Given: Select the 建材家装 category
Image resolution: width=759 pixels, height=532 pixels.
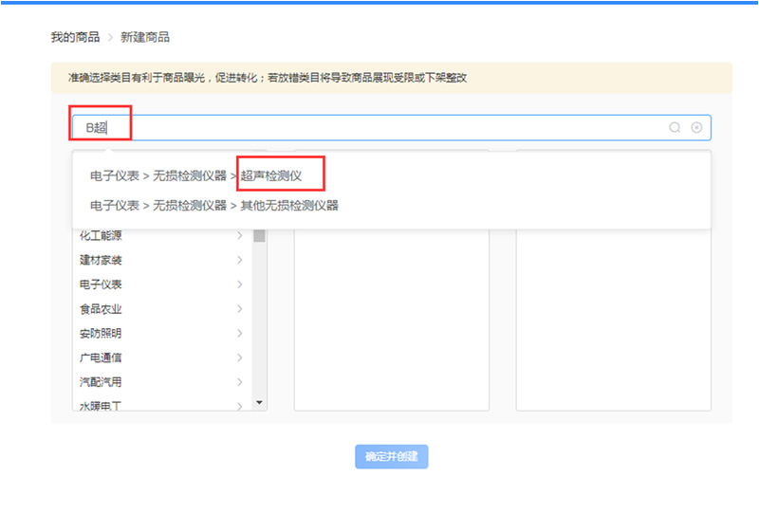Looking at the screenshot, I should click(101, 260).
